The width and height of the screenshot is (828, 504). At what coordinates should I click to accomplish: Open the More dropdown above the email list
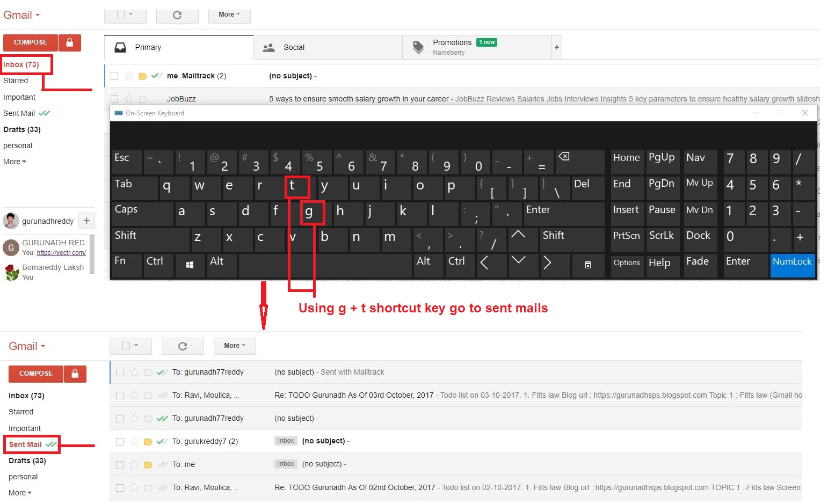(x=229, y=14)
